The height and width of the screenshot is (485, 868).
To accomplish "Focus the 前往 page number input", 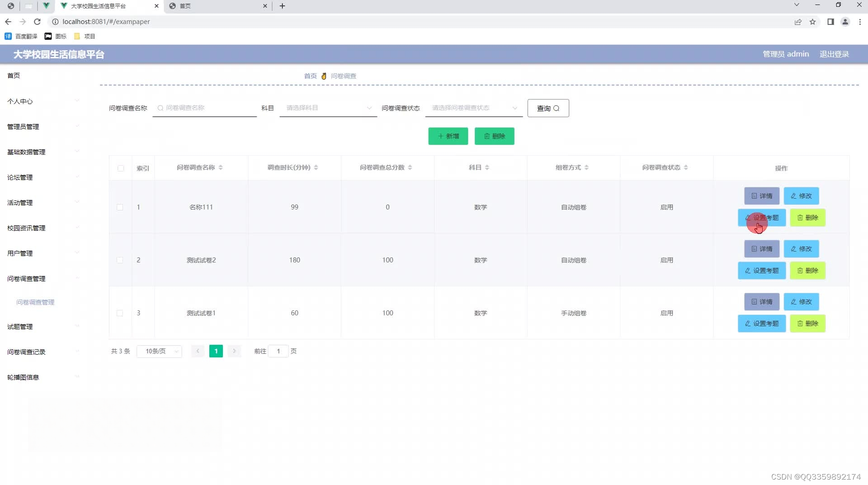I will click(278, 351).
